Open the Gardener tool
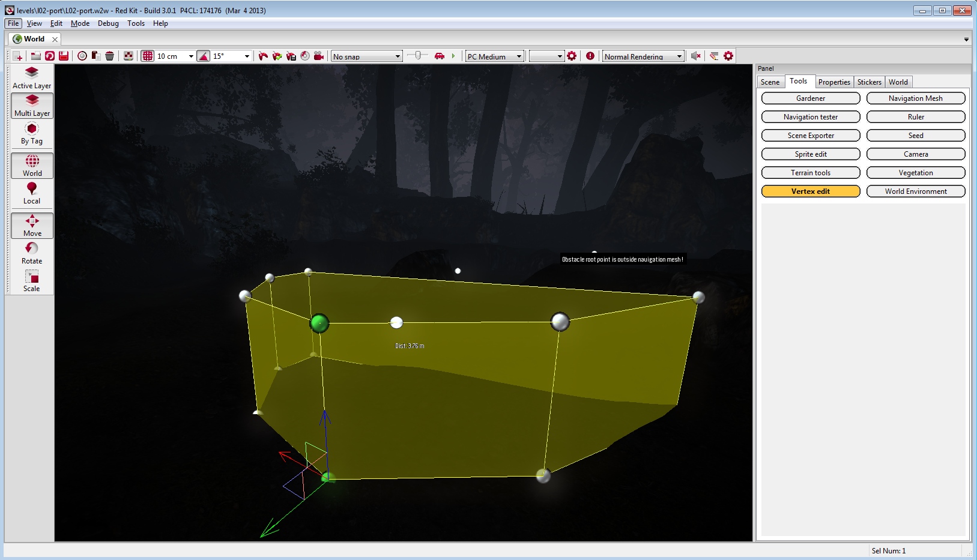 coord(811,98)
